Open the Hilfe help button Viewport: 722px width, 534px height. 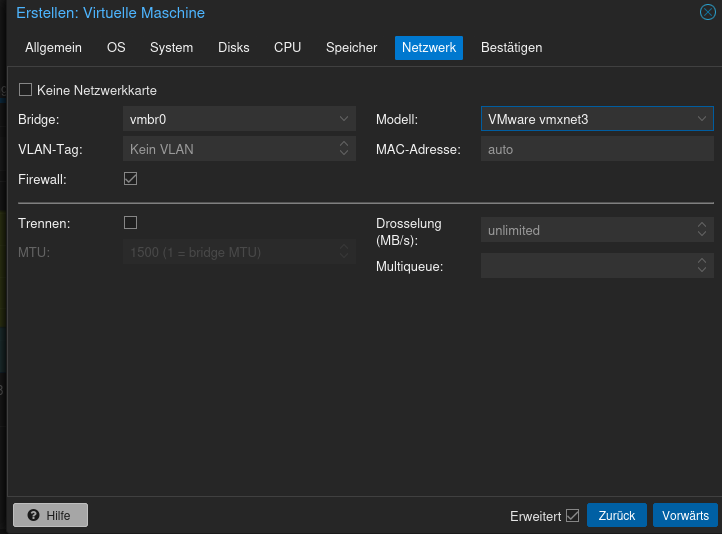click(50, 515)
